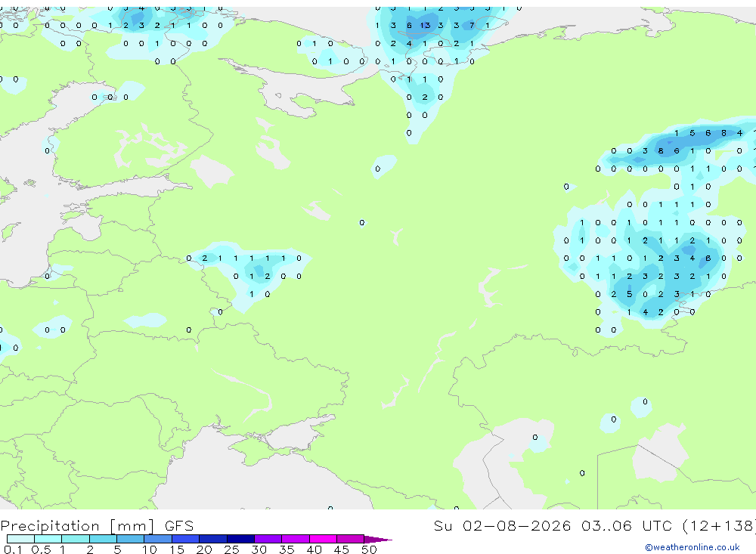756x554 pixels.
Task: Click the 25–30 mm navy legend swatch
Action: (x=240, y=539)
